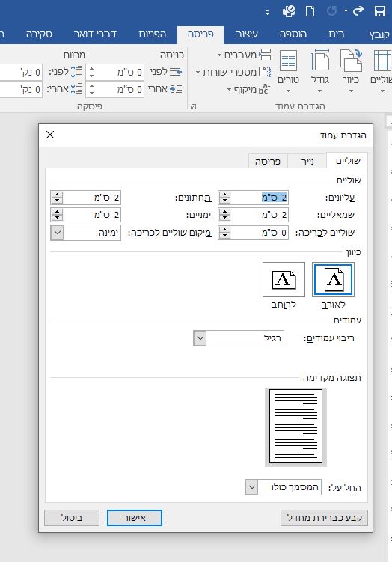Click the Page Setup dialog launcher icon
Viewport: 392px width, 562px height.
(x=194, y=106)
